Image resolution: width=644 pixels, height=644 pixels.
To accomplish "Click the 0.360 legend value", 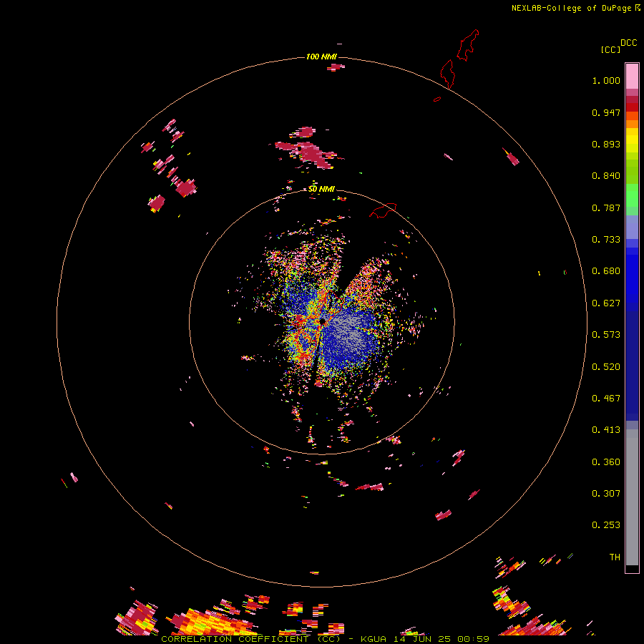I will click(x=606, y=462).
